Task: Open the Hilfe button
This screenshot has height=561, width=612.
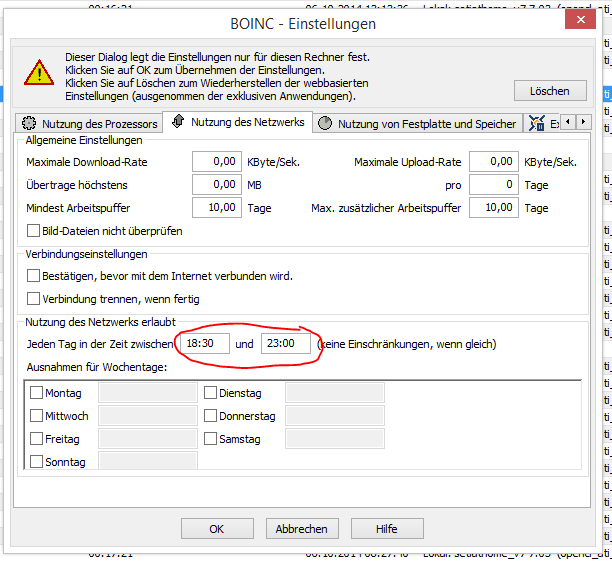Action: point(387,529)
